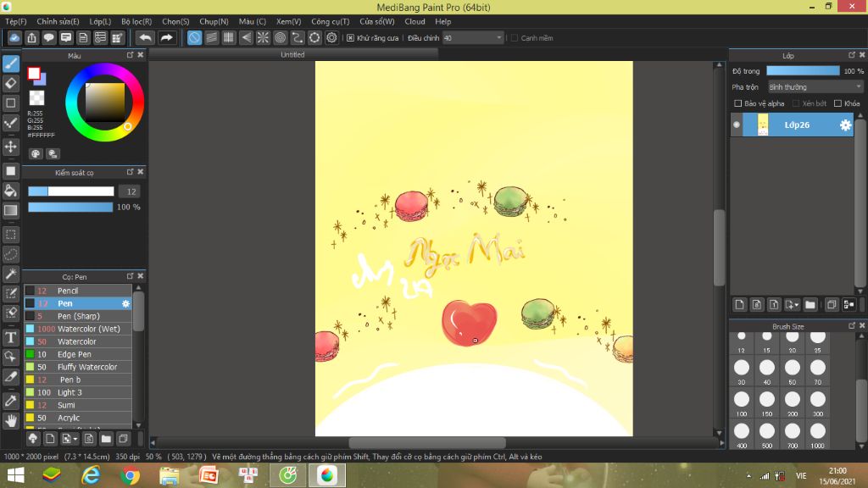Enable Xén bớt checkbox
The image size is (868, 488).
(x=795, y=103)
